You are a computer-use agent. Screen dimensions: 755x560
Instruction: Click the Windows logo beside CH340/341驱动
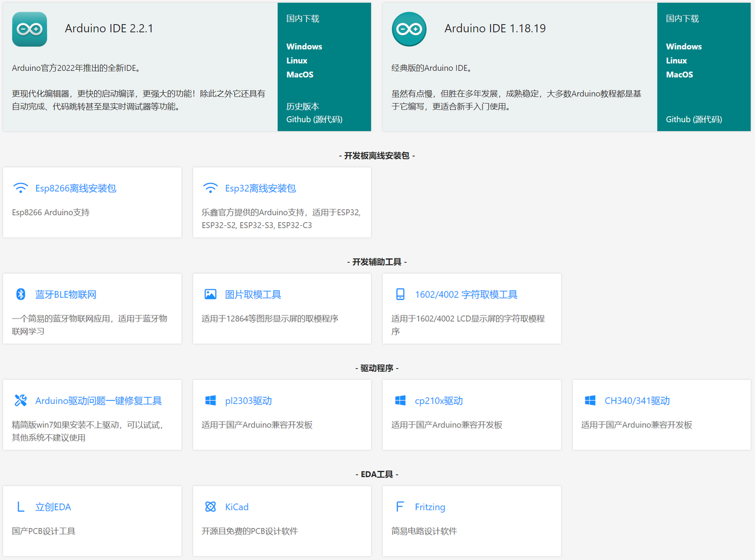(x=589, y=400)
